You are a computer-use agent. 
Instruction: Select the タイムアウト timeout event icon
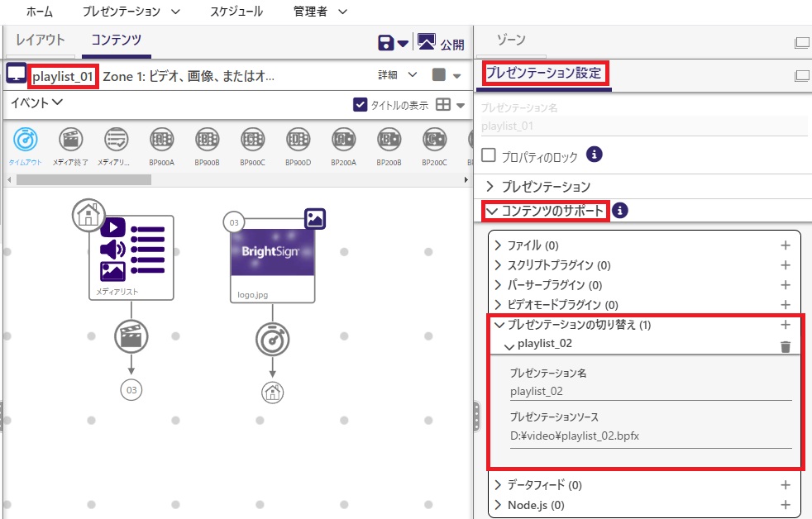26,140
